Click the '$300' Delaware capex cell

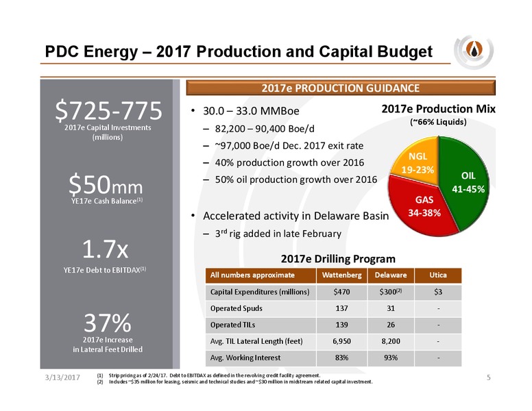(391, 292)
